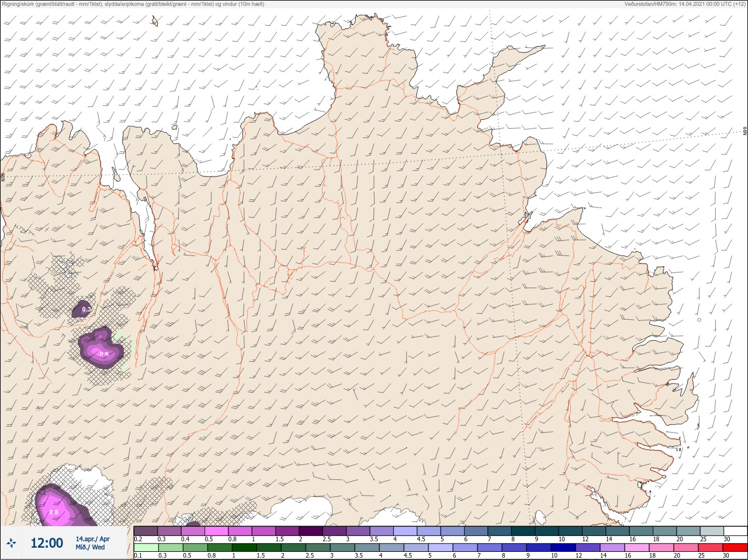Screen dimensions: 748x560
Task: Click the weekday text 'Mið./ Wed'
Action: click(91, 547)
